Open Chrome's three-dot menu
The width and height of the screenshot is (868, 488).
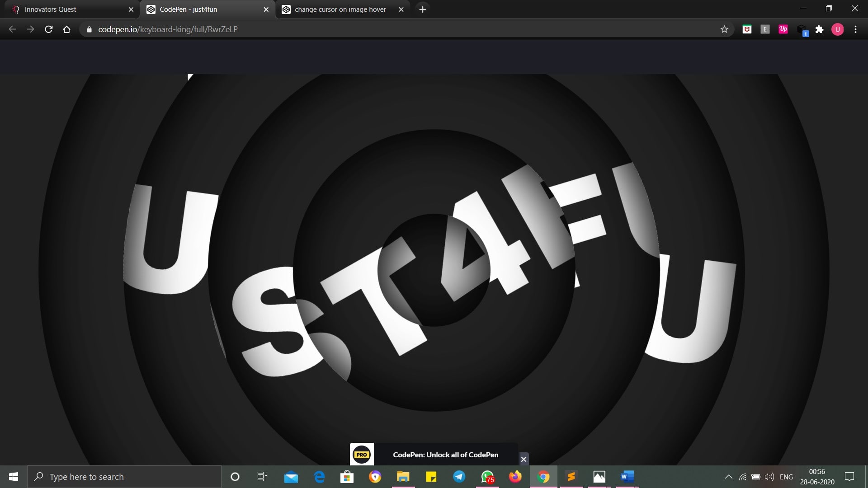[855, 29]
